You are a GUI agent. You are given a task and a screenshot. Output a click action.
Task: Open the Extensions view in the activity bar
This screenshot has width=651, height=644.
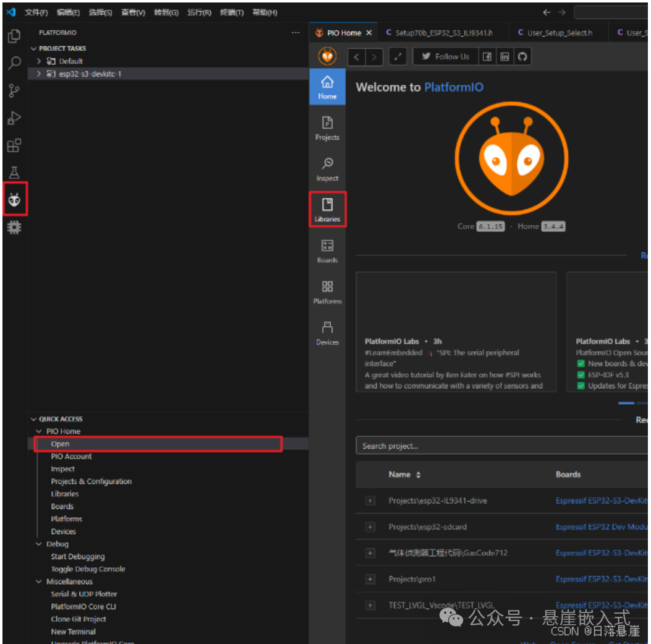[x=15, y=145]
